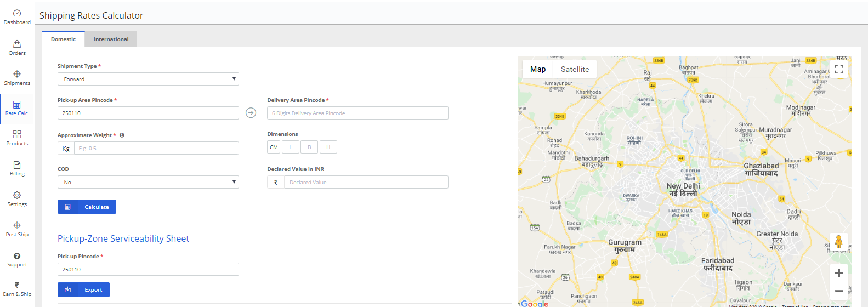Open the Orders sidebar icon

[x=17, y=48]
